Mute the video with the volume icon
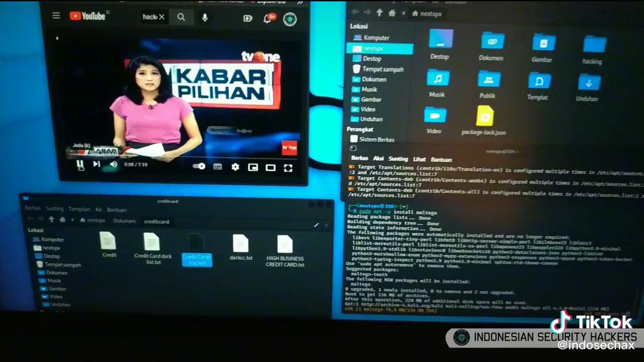The image size is (644, 362). click(x=113, y=165)
